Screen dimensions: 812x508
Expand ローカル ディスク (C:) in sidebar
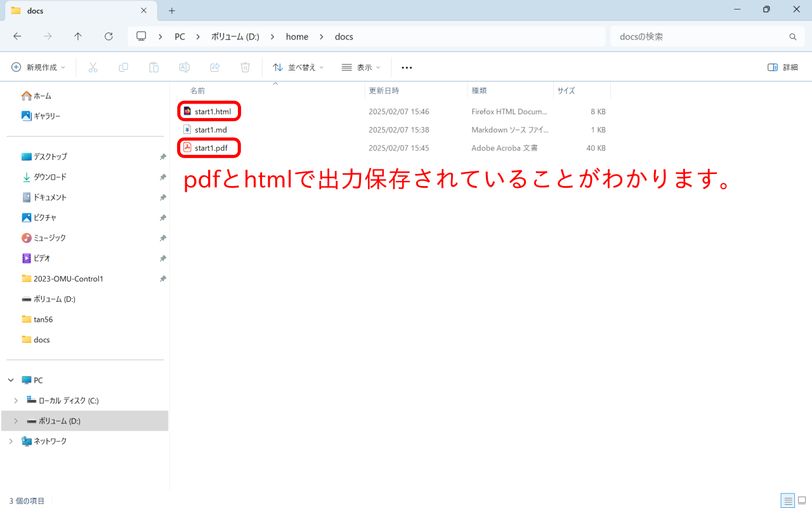(15, 400)
